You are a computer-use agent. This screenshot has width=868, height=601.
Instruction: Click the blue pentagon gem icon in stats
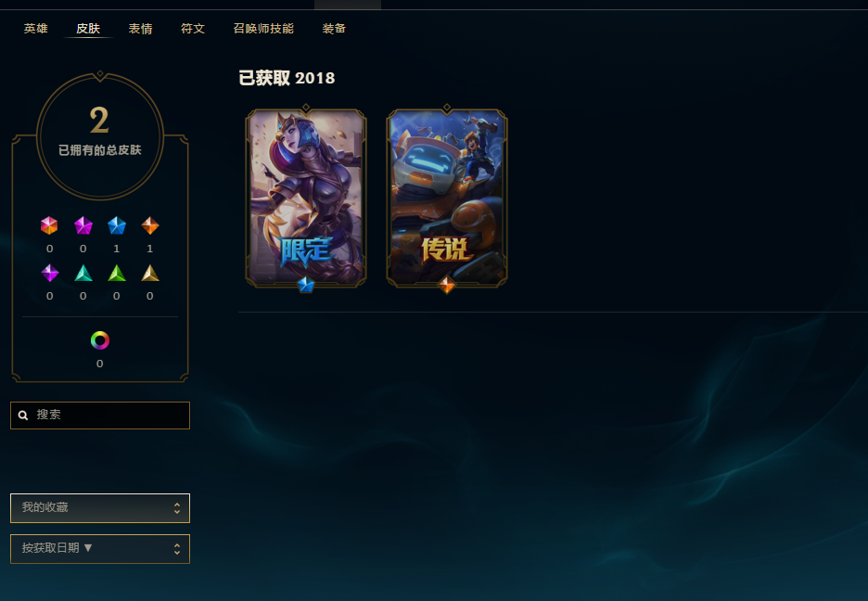117,225
